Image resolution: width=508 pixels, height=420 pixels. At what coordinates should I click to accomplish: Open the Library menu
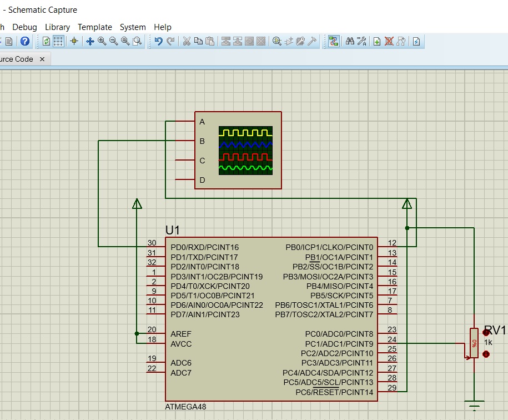tap(57, 27)
